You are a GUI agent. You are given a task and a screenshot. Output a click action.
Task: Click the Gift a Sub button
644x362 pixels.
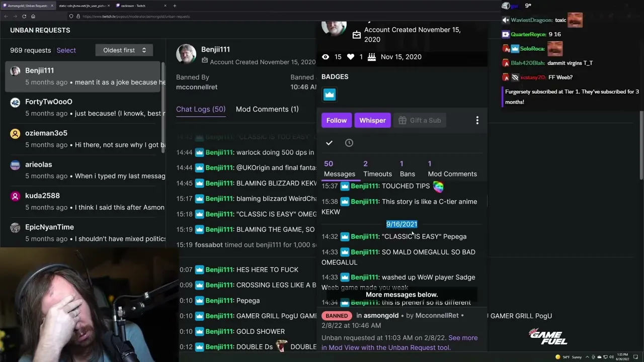(420, 120)
